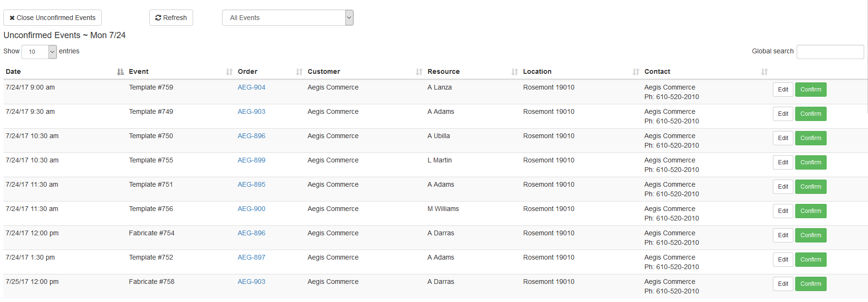Confirm Fabricate #754 event
This screenshot has height=302, width=868.
(810, 235)
